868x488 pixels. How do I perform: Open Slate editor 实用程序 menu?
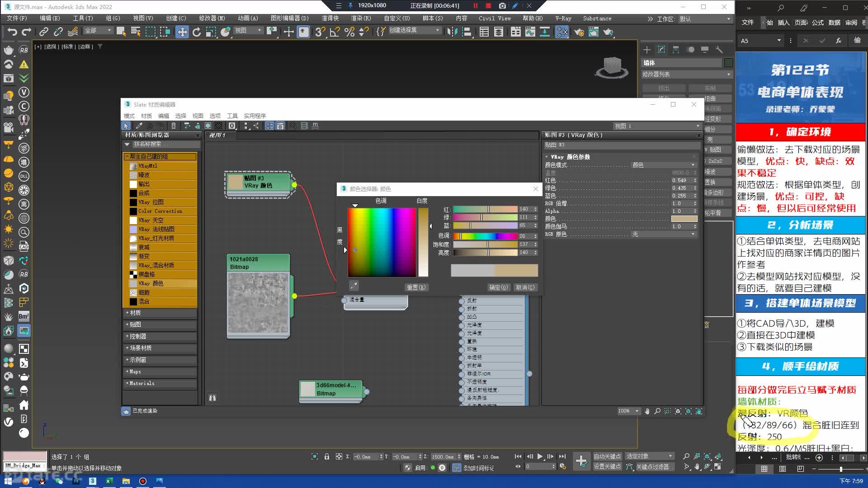255,116
